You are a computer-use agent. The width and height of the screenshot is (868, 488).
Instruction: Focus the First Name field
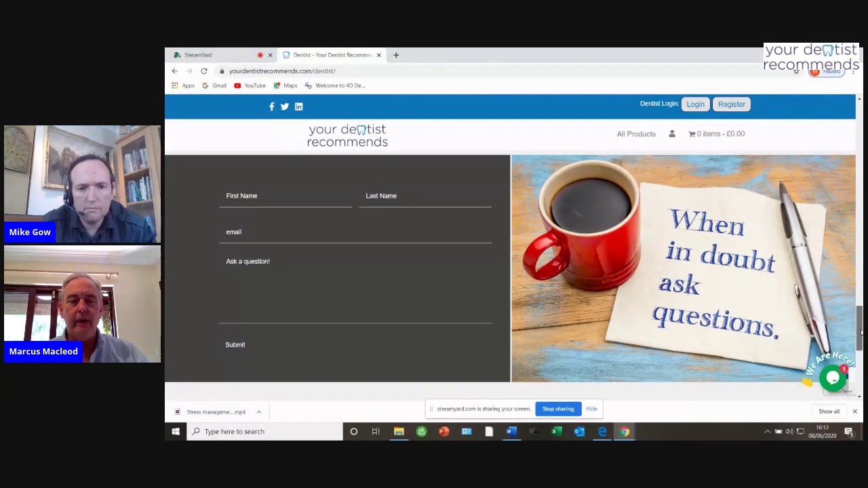pos(285,196)
